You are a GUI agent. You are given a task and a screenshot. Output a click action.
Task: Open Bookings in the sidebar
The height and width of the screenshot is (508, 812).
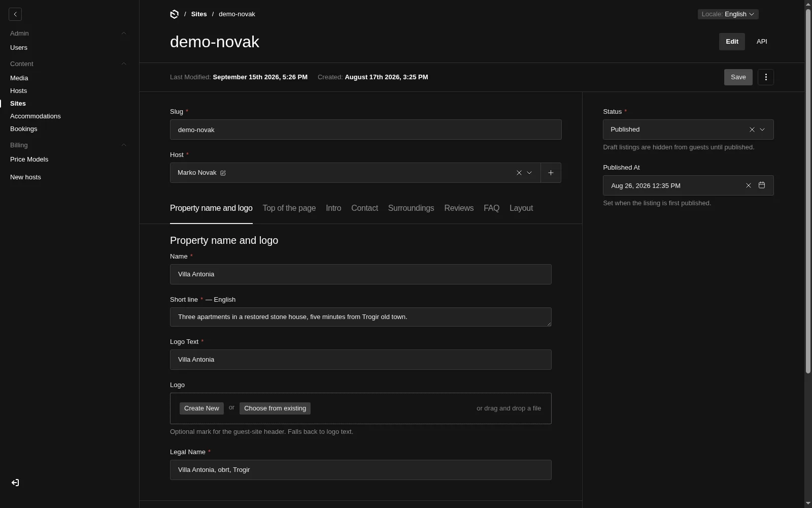tap(24, 129)
